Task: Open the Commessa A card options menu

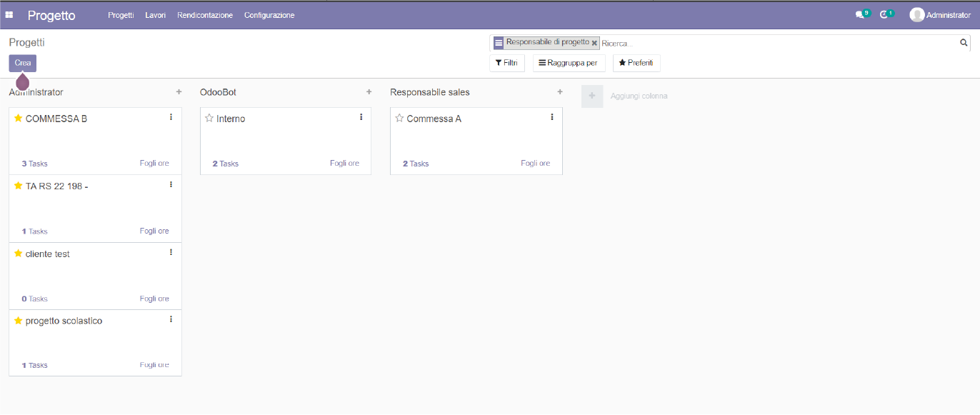Action: pos(551,117)
